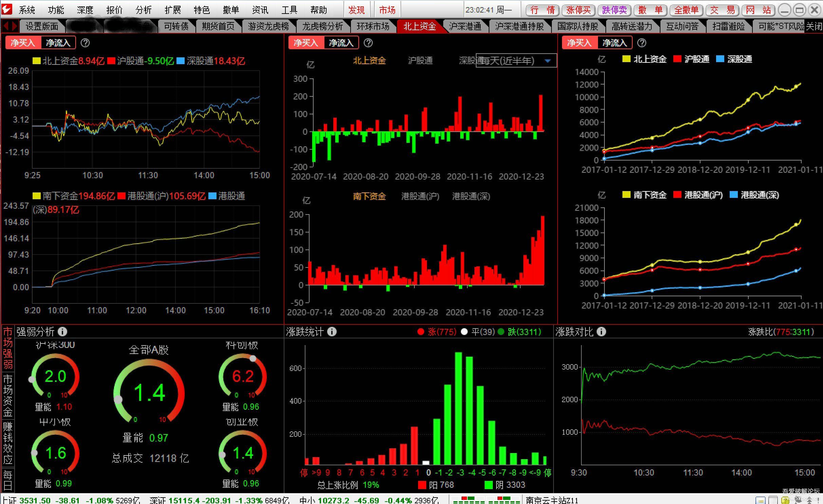Viewport: 823px width, 504px height.
Task: Switch middle panel to 净买入 mode
Action: pyautogui.click(x=306, y=43)
